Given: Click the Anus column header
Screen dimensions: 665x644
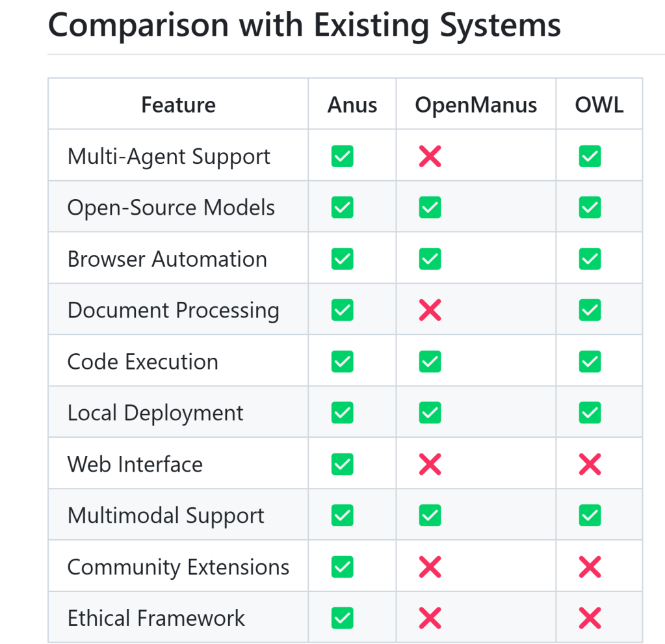Looking at the screenshot, I should tap(352, 105).
